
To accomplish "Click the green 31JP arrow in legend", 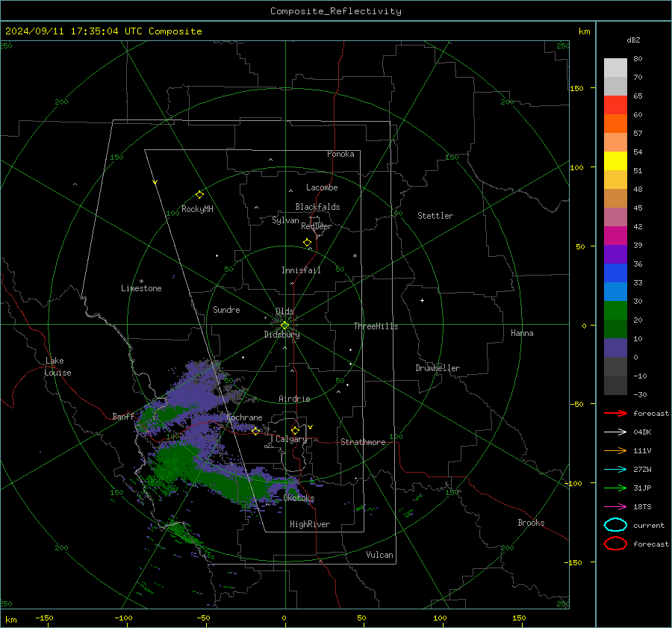I will pos(615,488).
